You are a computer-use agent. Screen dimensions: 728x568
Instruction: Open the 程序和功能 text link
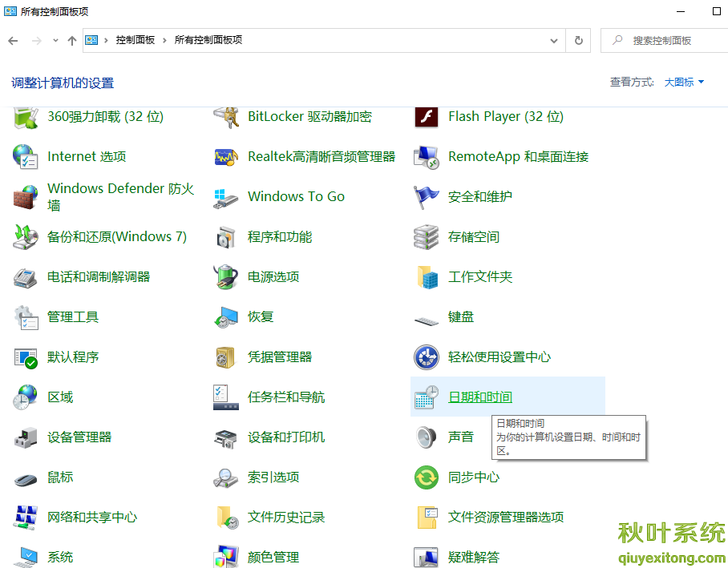(280, 236)
